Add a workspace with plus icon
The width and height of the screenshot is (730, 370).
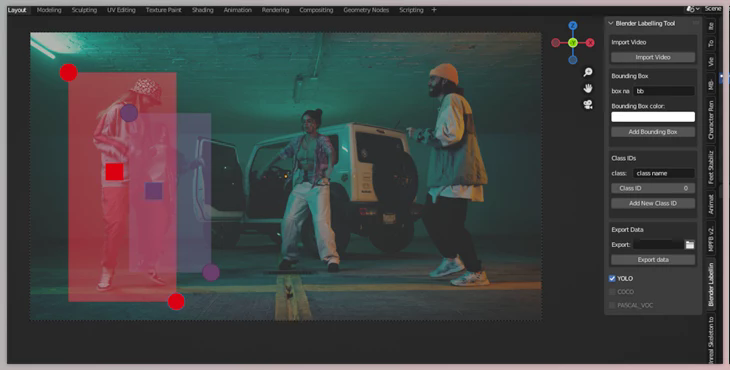pos(434,10)
